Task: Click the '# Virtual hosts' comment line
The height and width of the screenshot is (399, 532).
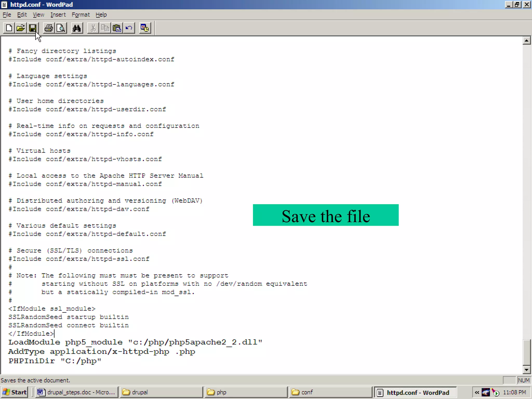Action: 39,151
